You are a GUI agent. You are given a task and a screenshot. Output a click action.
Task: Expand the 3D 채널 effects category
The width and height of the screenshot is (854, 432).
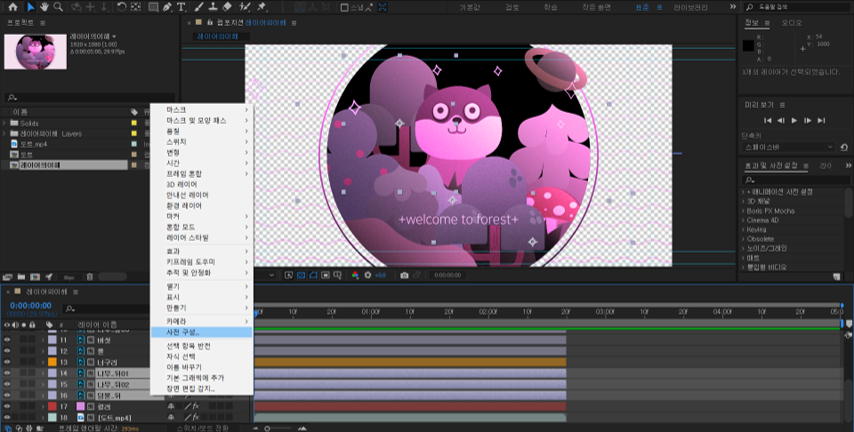tap(743, 202)
